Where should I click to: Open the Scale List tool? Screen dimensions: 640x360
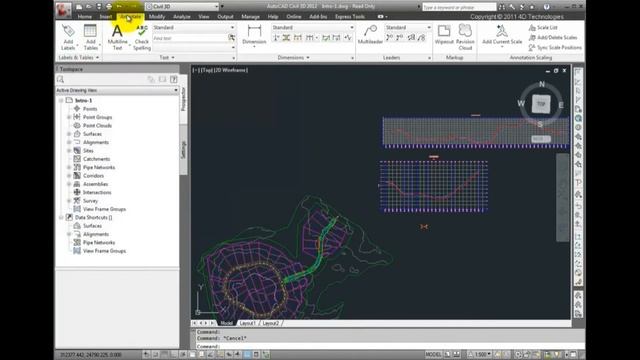point(543,27)
